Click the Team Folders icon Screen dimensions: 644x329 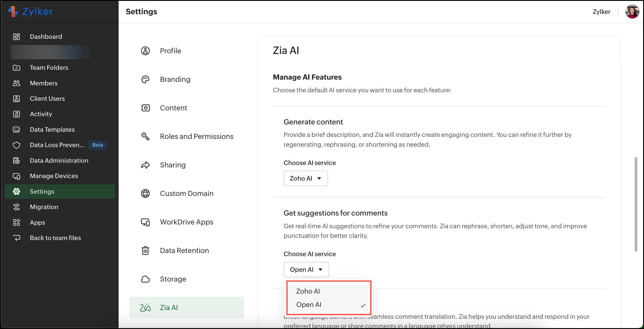click(17, 68)
